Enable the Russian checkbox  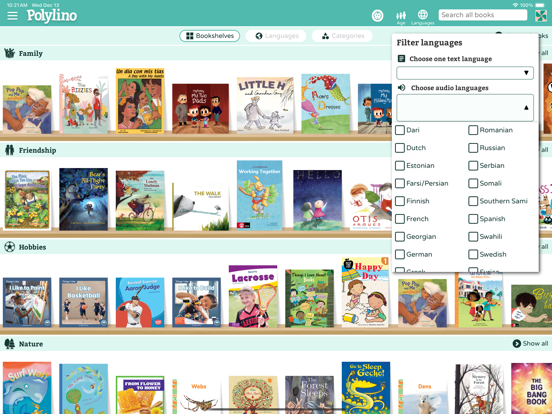click(473, 148)
